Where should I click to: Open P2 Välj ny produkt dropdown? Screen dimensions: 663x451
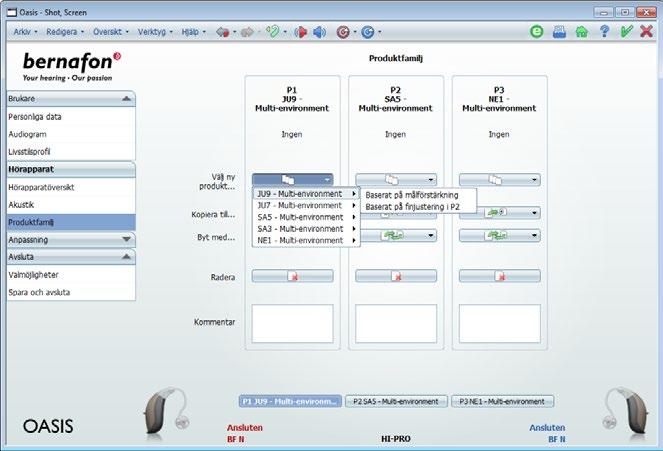[396, 180]
